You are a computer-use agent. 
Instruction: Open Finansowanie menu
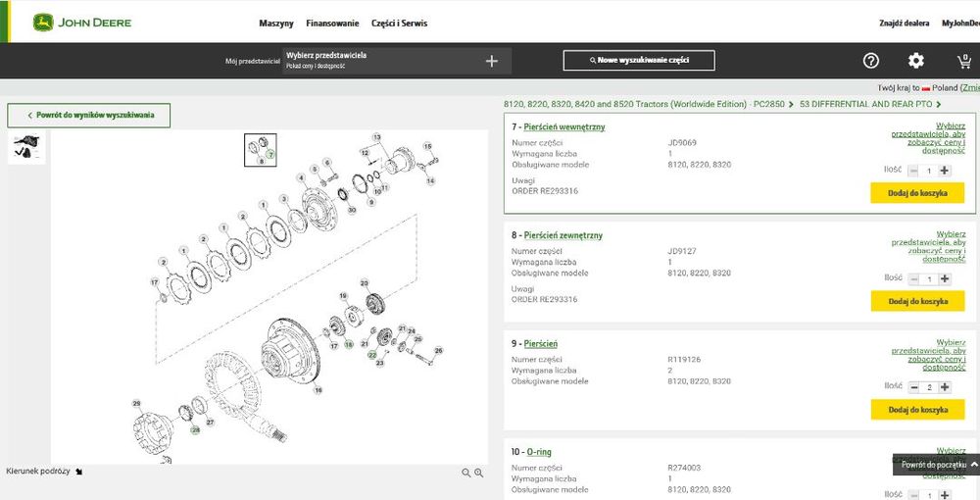tap(332, 24)
